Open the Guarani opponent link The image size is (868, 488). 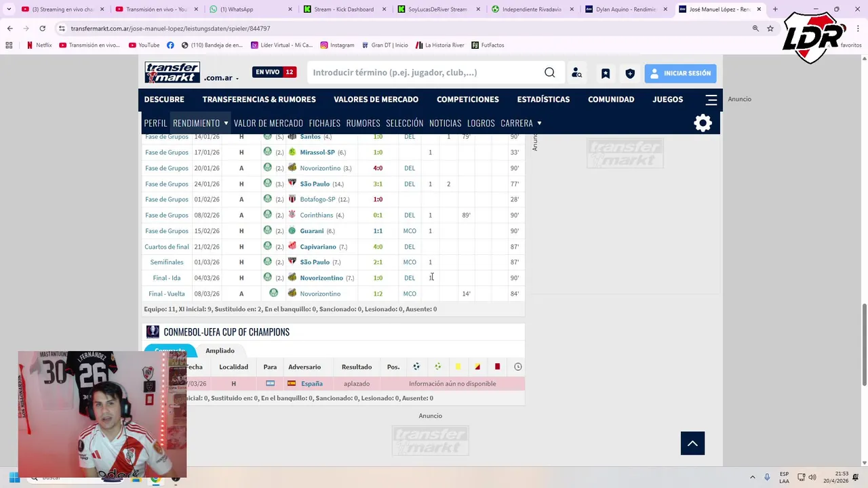tap(312, 231)
